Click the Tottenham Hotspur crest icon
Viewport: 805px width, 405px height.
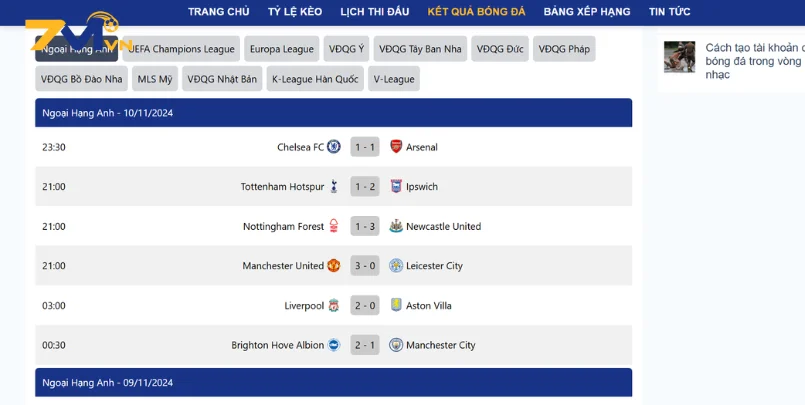click(334, 187)
